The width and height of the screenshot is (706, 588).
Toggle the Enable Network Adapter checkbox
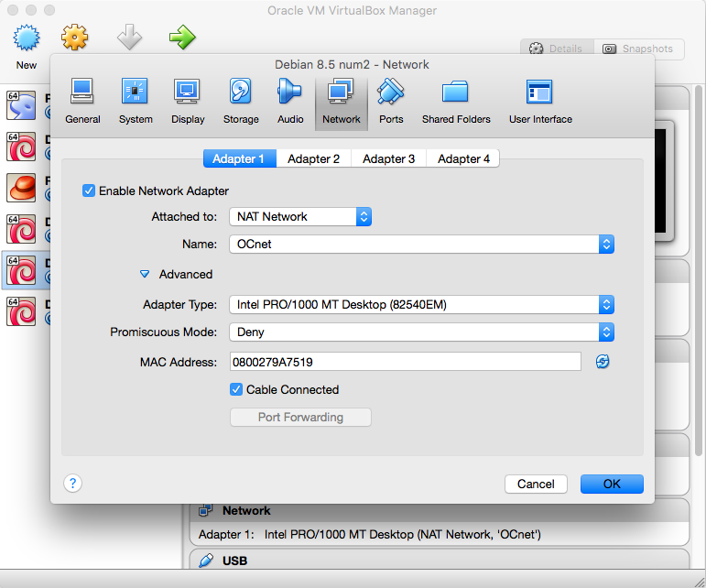89,191
